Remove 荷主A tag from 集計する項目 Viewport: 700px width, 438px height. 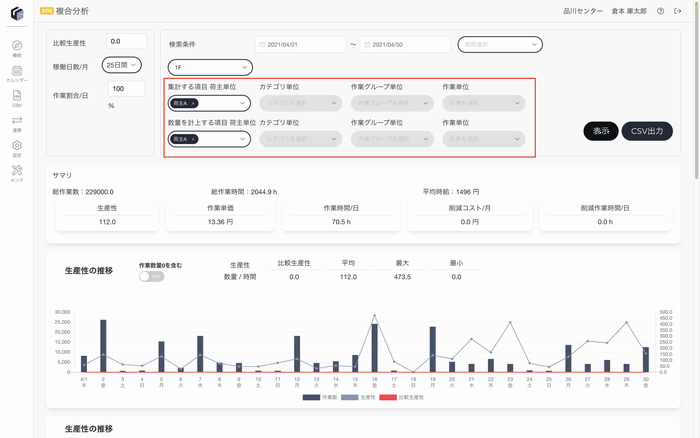pyautogui.click(x=194, y=103)
